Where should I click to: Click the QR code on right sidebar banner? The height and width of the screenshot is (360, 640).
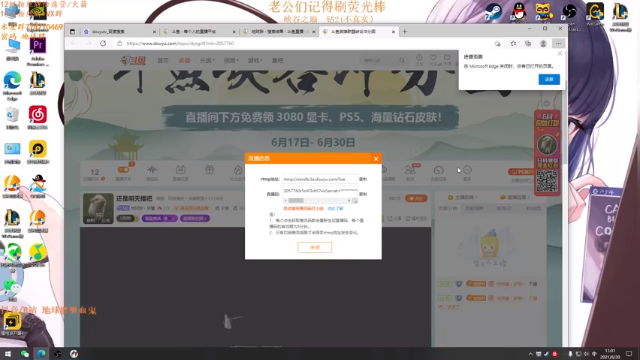547,181
